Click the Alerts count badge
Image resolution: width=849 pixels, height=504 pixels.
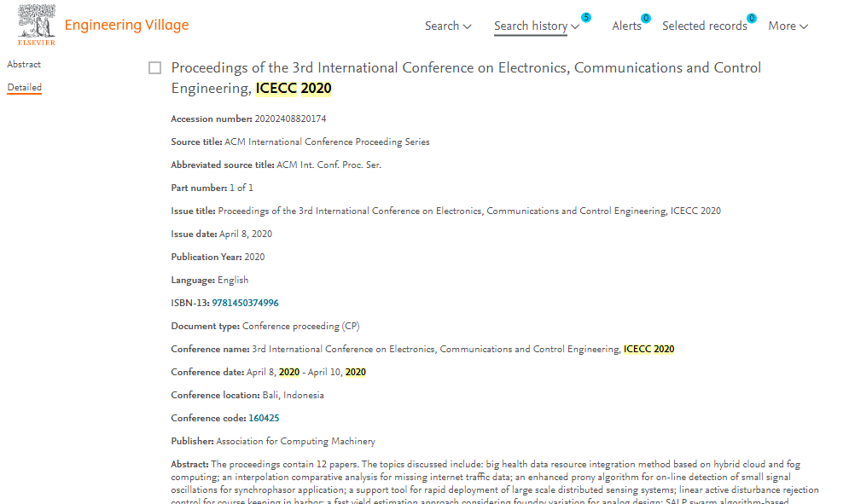tap(645, 19)
